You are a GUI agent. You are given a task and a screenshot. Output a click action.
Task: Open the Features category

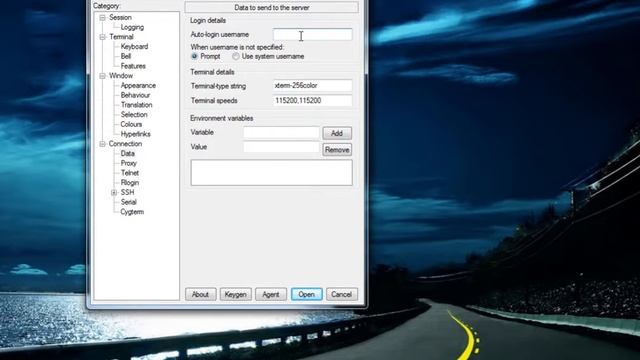[x=133, y=66]
